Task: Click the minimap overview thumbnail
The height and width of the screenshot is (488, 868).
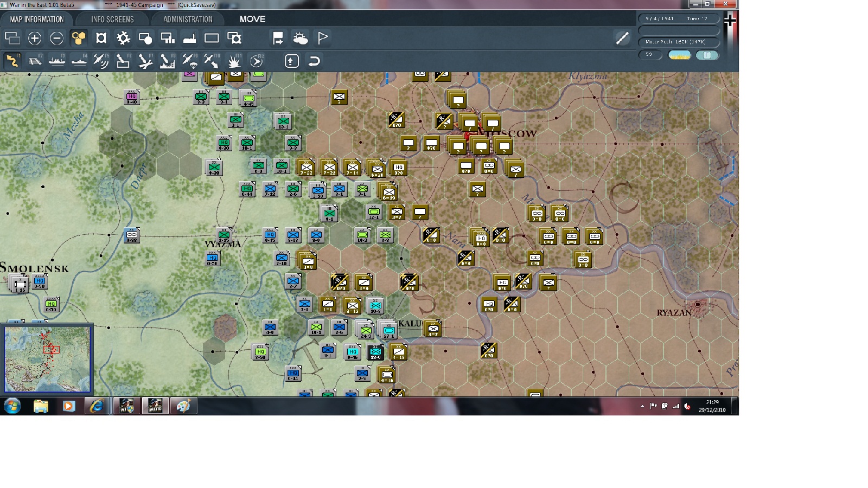Action: pos(47,359)
